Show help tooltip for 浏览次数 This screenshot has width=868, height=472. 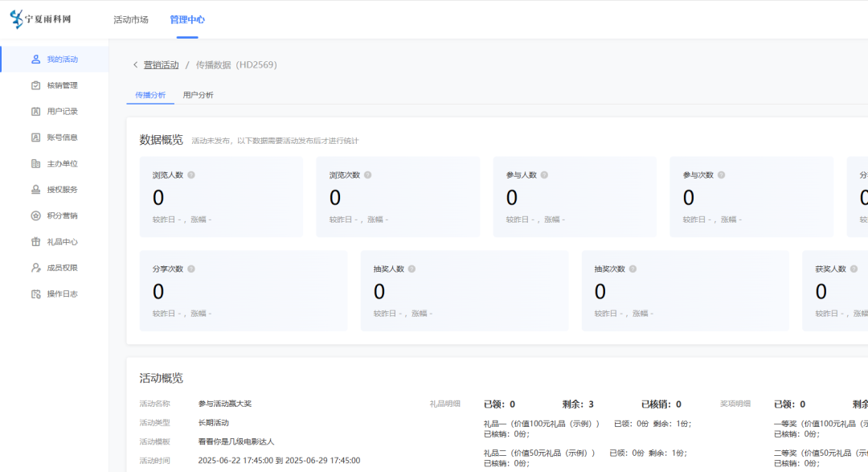(367, 175)
